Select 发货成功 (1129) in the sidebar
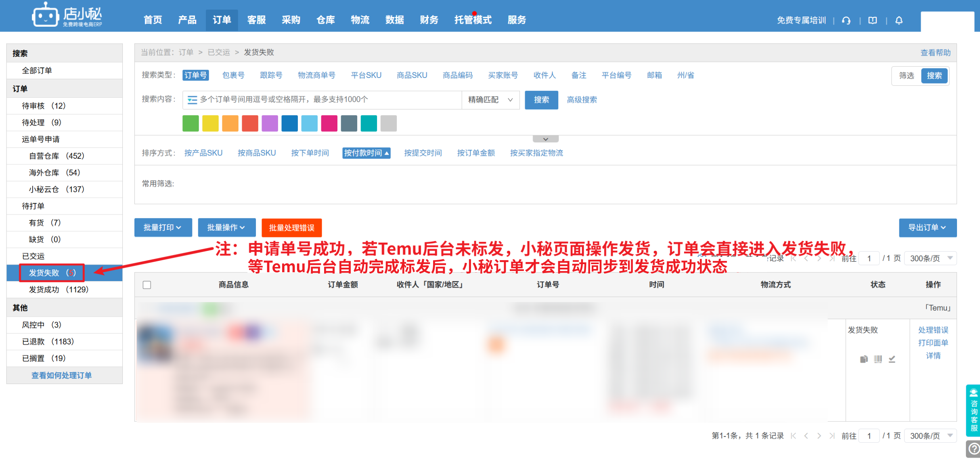 pos(59,290)
